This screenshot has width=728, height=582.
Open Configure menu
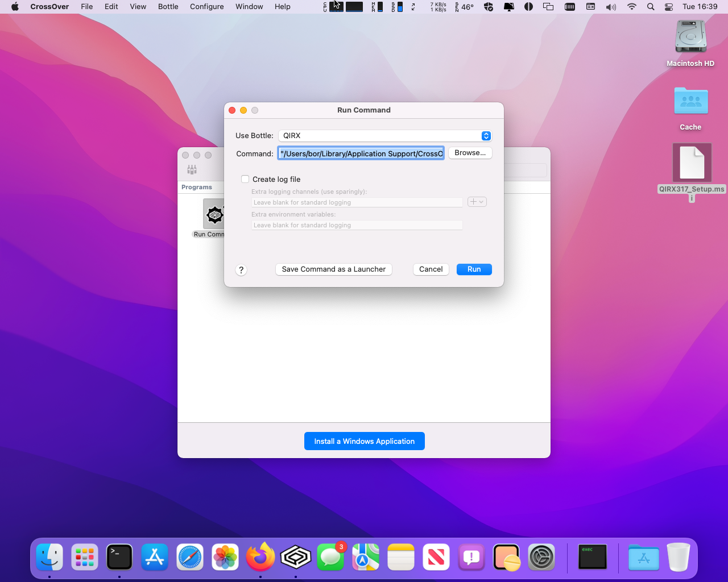[x=207, y=7]
